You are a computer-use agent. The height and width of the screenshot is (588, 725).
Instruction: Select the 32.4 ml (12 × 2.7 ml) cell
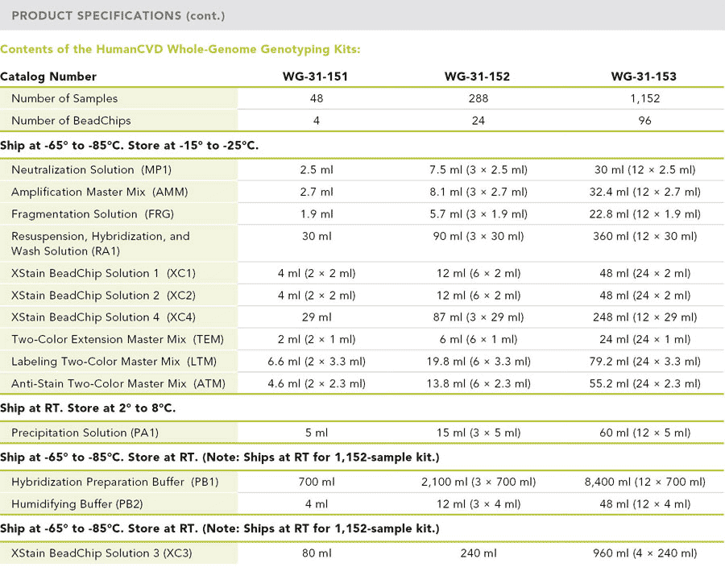click(x=645, y=192)
